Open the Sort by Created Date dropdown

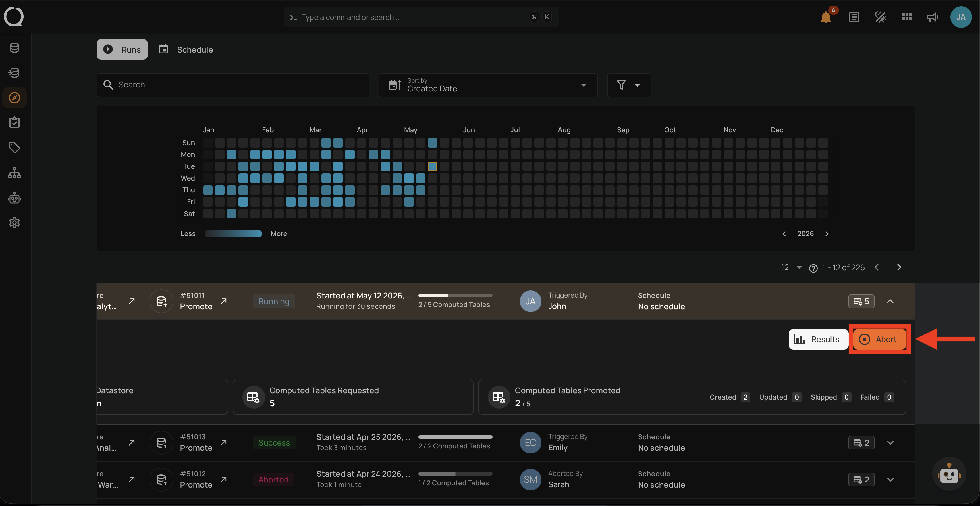point(488,85)
